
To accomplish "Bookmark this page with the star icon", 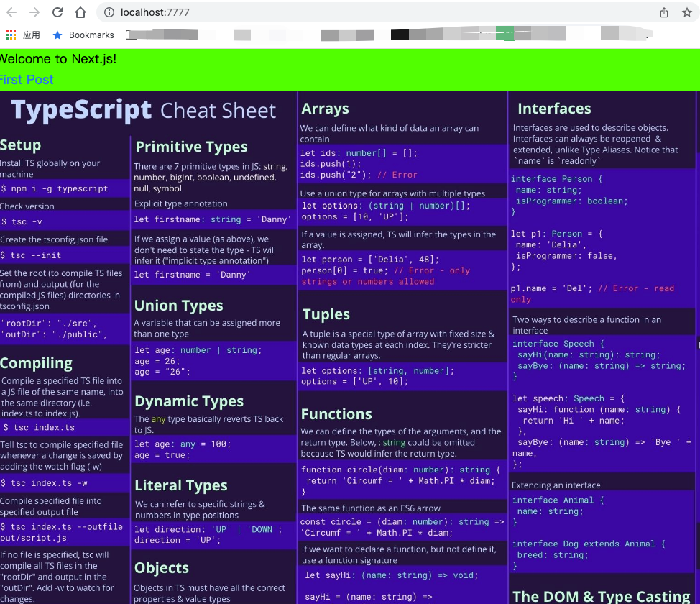I will point(687,12).
